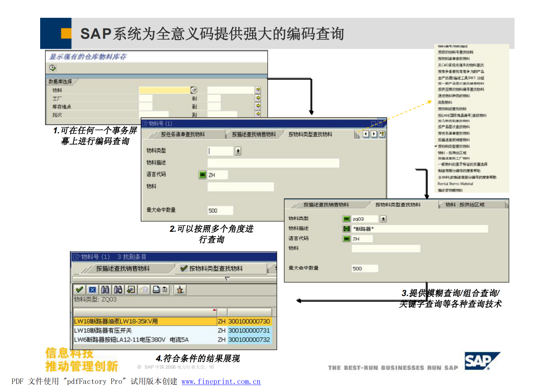Open dropdown next to zq03 value
Viewport: 554px width, 392px height.
pyautogui.click(x=383, y=219)
